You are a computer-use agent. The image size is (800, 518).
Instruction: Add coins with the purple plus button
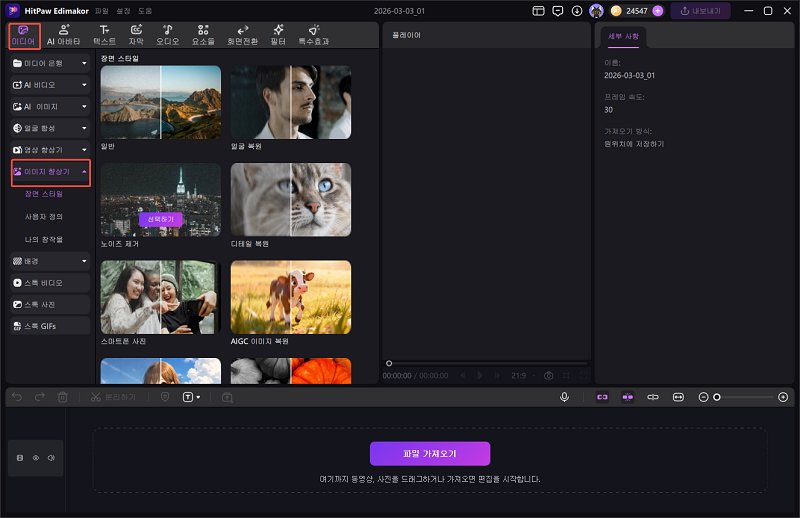pyautogui.click(x=658, y=11)
